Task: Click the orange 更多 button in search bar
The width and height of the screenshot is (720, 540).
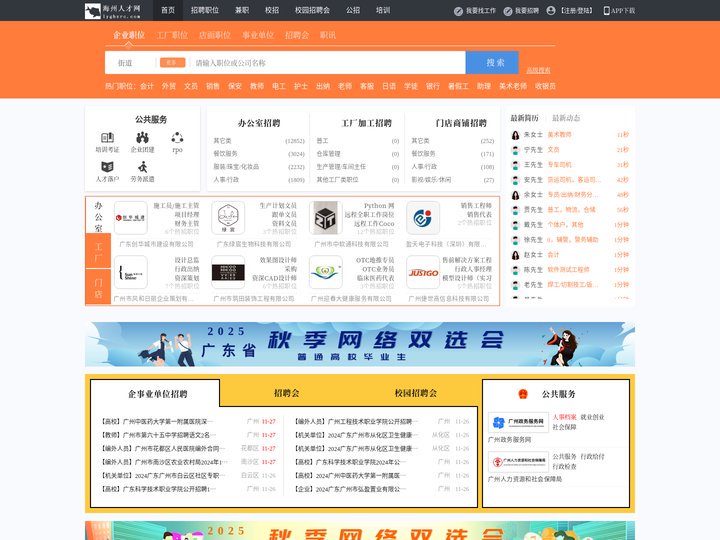Action: (x=172, y=62)
